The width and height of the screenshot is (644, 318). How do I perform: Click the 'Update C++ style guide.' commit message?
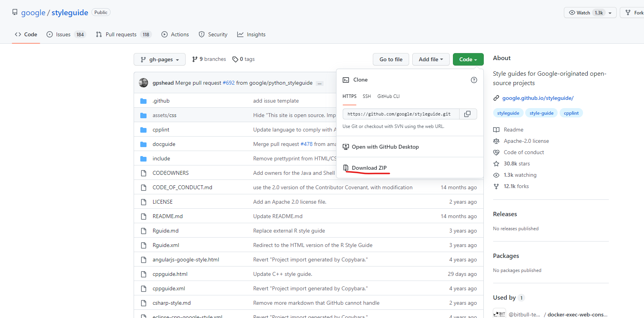point(283,274)
